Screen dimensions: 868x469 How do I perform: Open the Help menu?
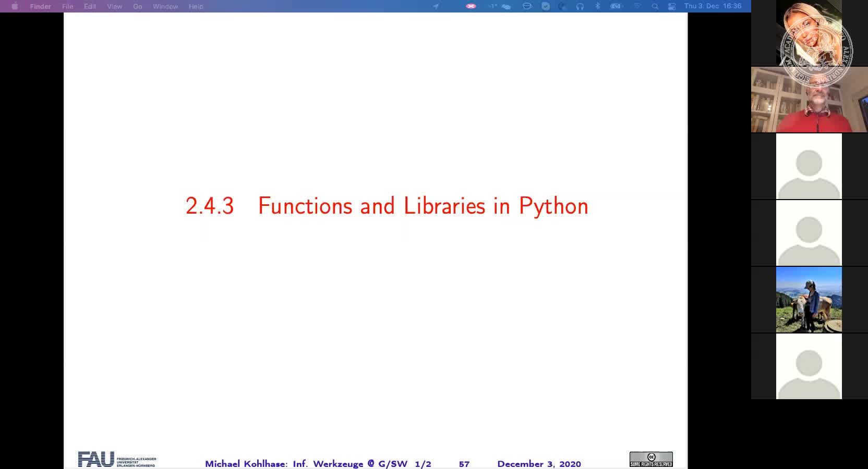pyautogui.click(x=196, y=6)
